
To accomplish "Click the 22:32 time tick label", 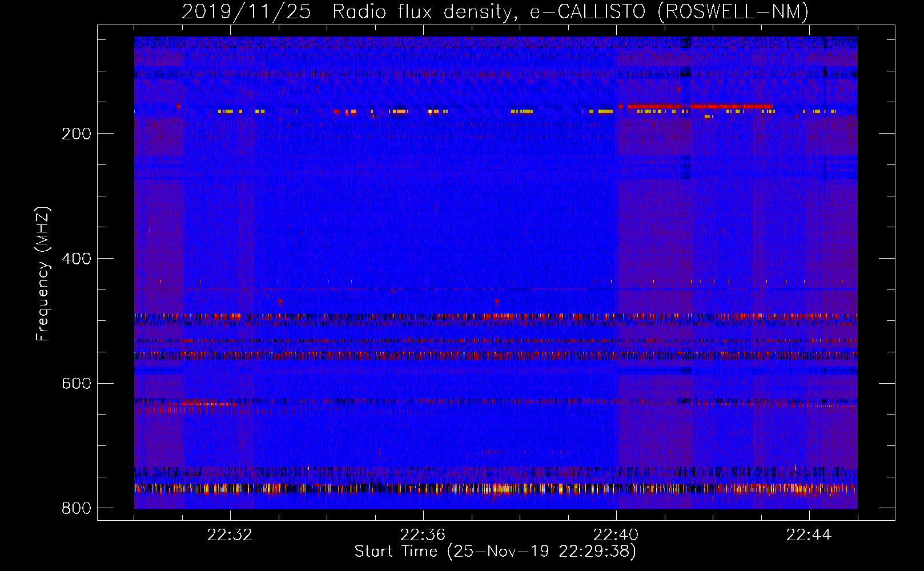I will (230, 535).
